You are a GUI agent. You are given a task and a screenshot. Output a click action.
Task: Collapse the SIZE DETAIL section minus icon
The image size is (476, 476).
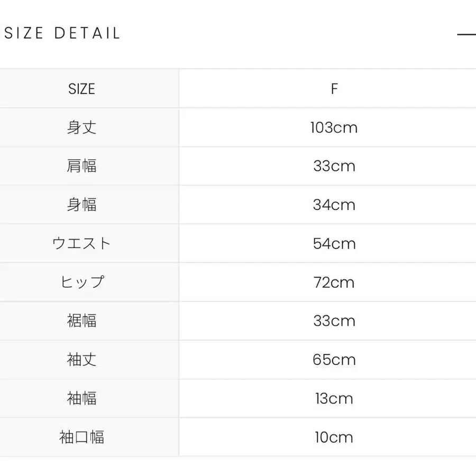coord(466,34)
